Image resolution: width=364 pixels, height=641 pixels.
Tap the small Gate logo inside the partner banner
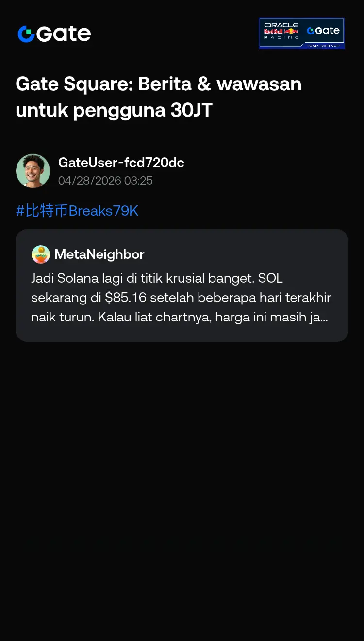tap(323, 31)
